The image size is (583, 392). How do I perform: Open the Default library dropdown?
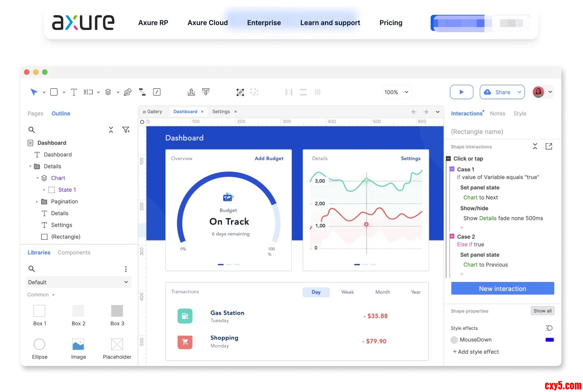tap(78, 282)
